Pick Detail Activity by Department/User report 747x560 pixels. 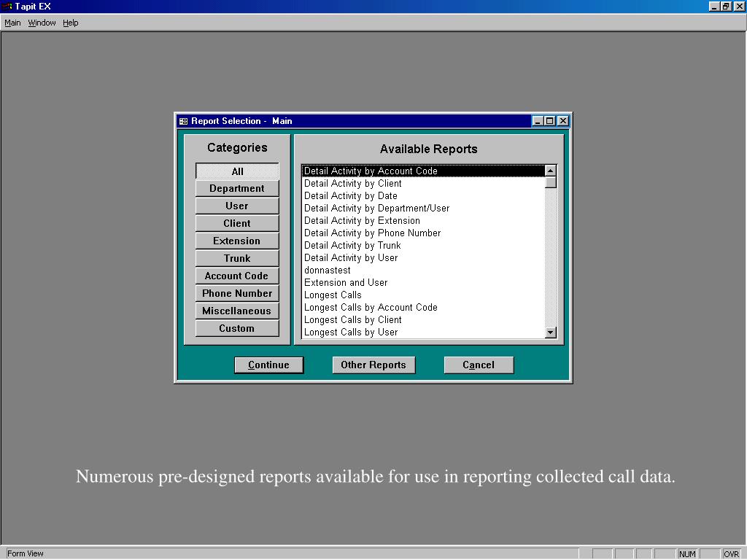click(x=424, y=208)
